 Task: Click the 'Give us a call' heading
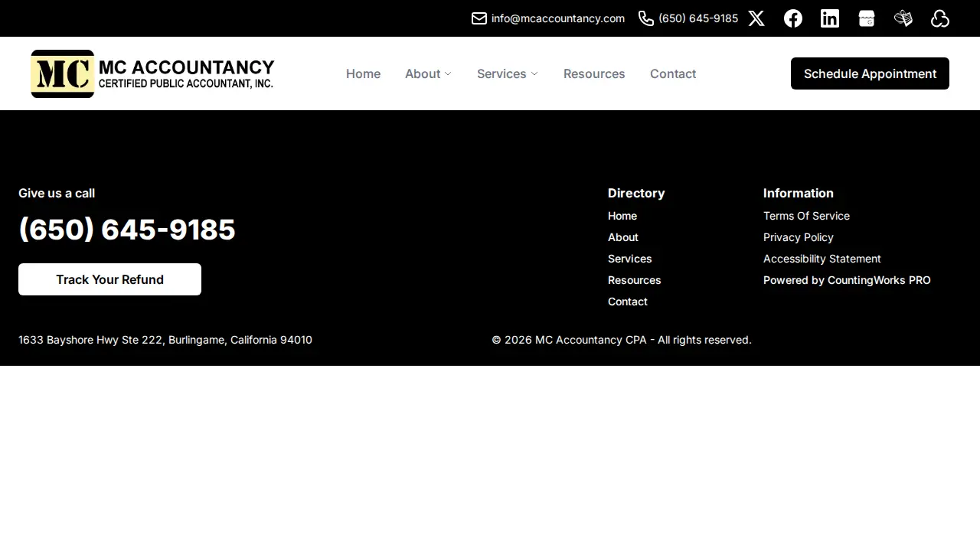57,193
